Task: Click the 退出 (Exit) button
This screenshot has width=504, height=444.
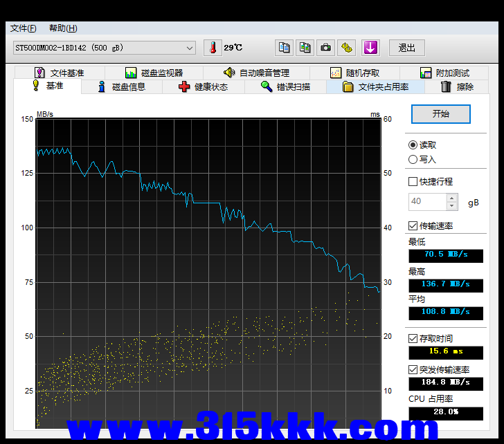Action: click(407, 48)
